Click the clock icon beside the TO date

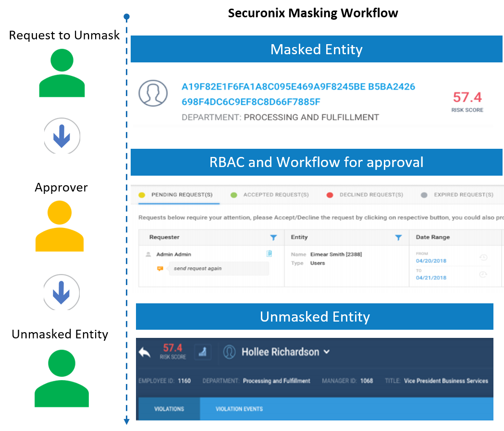click(x=483, y=275)
